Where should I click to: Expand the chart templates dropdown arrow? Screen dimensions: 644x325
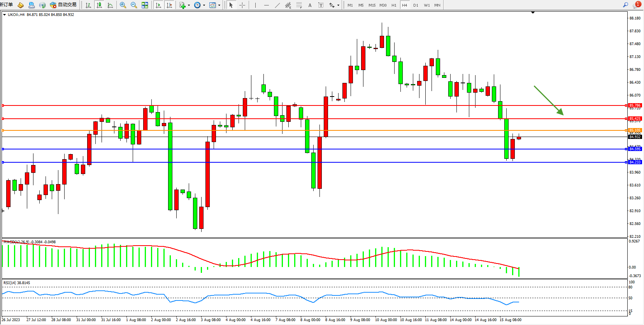pyautogui.click(x=219, y=5)
